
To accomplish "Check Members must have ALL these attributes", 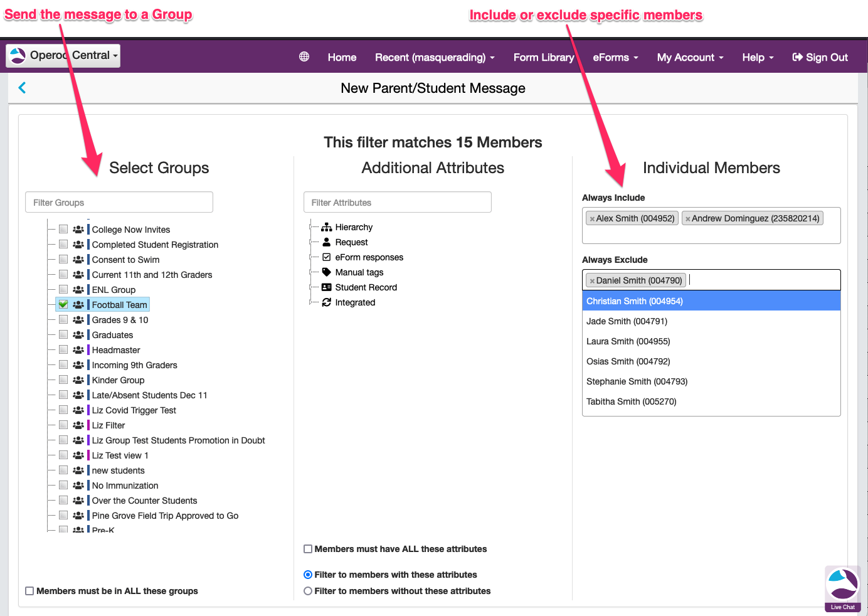I will tap(308, 549).
